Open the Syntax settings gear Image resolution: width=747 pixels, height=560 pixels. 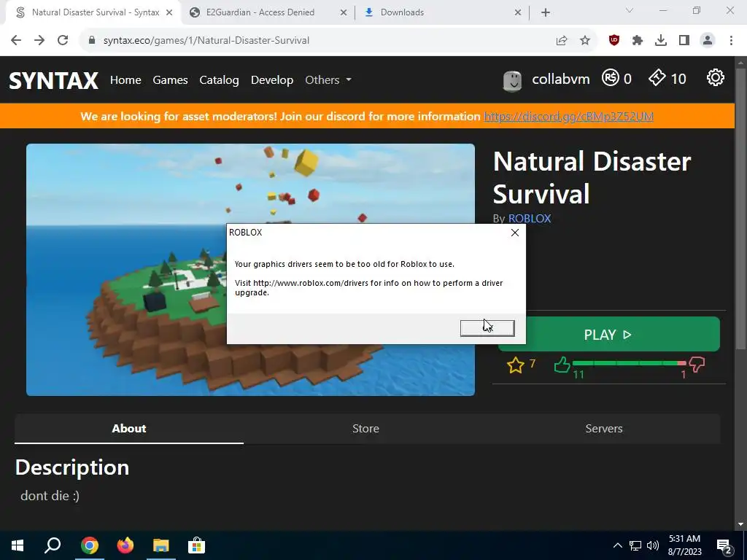(715, 77)
